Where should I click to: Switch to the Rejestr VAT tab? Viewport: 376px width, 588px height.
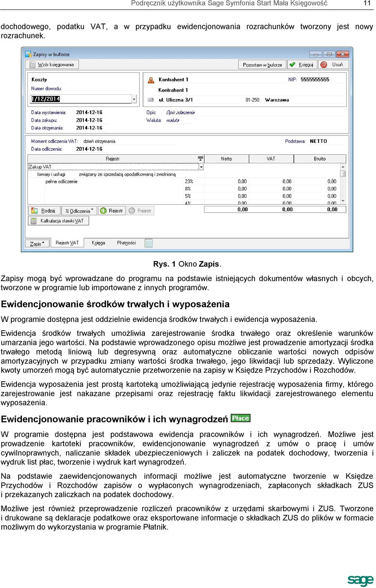pos(67,243)
